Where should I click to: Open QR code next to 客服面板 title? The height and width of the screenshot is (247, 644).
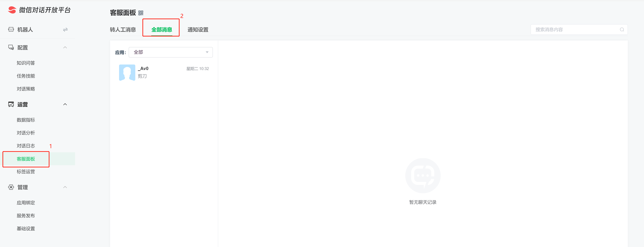(141, 13)
